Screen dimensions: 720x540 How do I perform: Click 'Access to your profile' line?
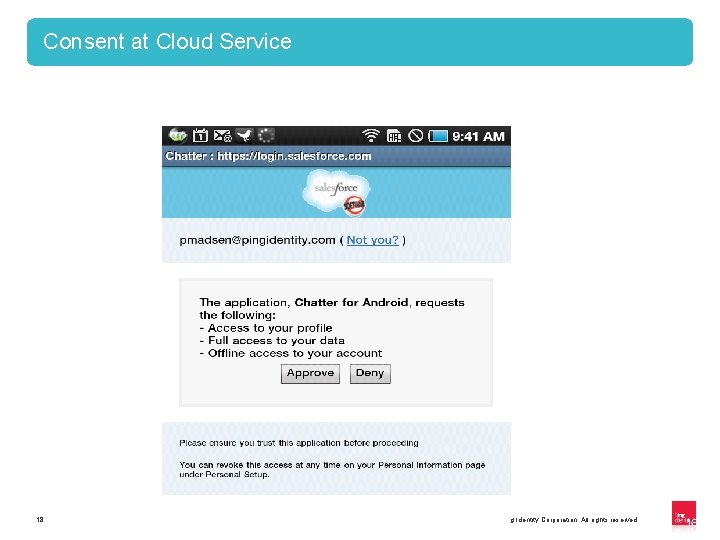click(x=266, y=328)
